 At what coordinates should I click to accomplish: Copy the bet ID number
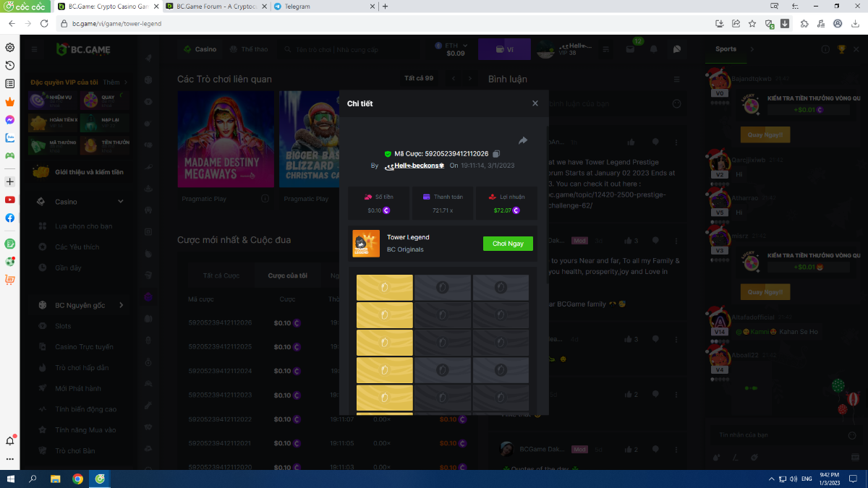click(x=496, y=154)
